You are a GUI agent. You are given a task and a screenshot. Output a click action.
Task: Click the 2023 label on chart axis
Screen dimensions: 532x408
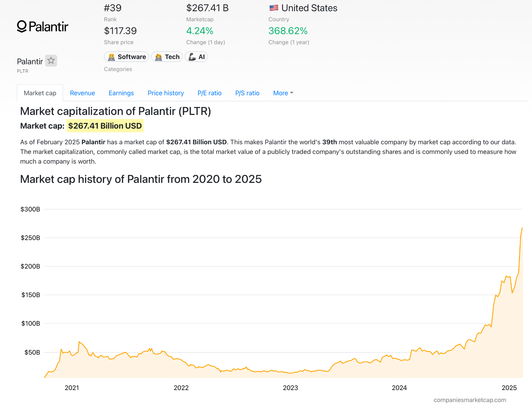(x=290, y=388)
